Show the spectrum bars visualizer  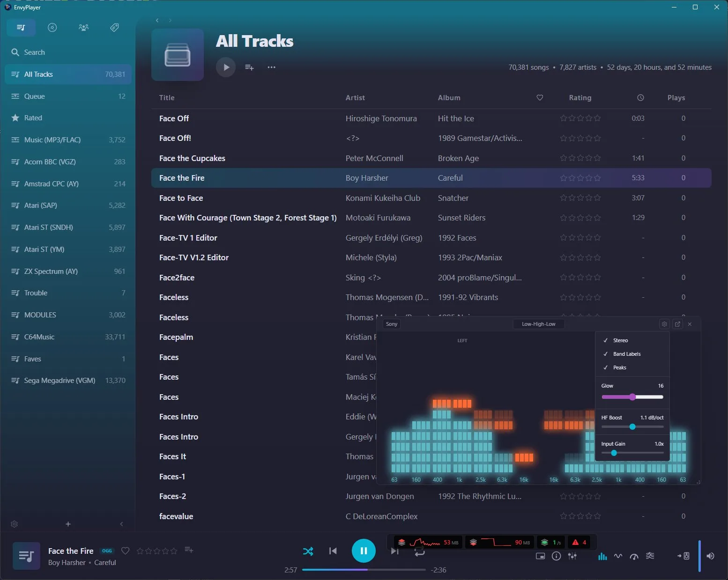coord(602,556)
